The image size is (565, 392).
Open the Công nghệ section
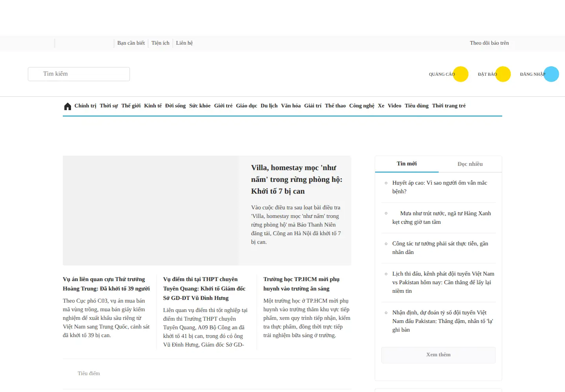pyautogui.click(x=362, y=106)
